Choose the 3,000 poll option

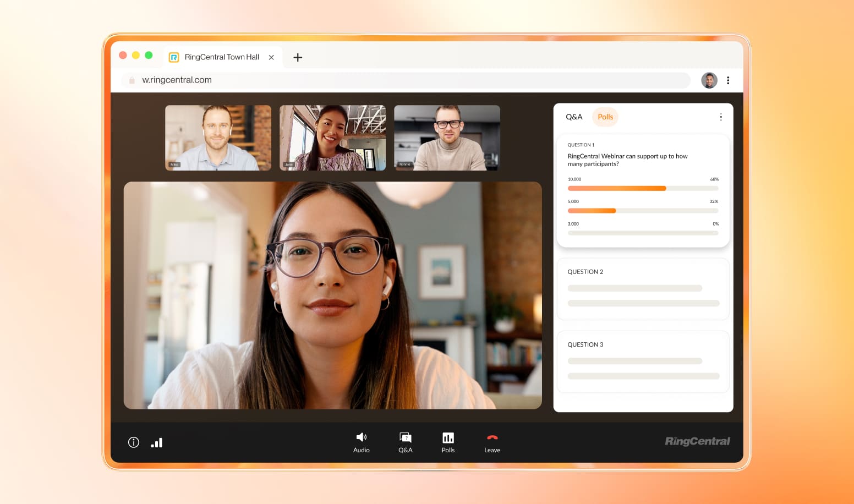click(x=643, y=233)
